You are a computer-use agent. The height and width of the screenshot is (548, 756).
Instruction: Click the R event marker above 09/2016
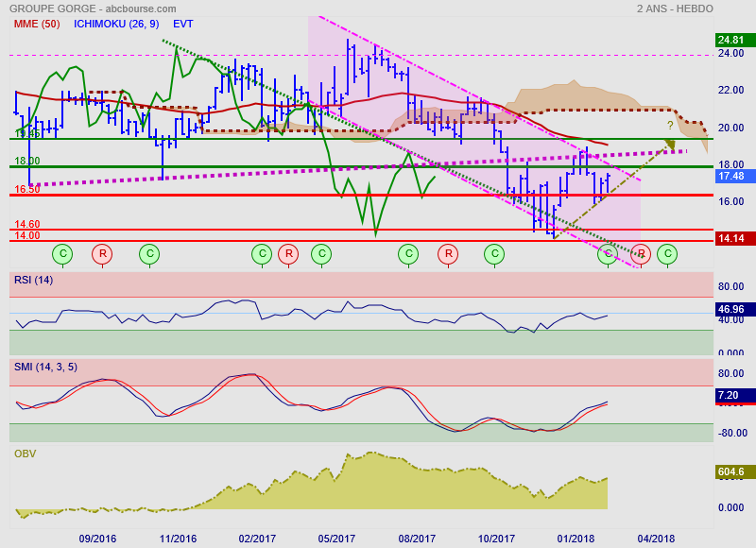[102, 253]
